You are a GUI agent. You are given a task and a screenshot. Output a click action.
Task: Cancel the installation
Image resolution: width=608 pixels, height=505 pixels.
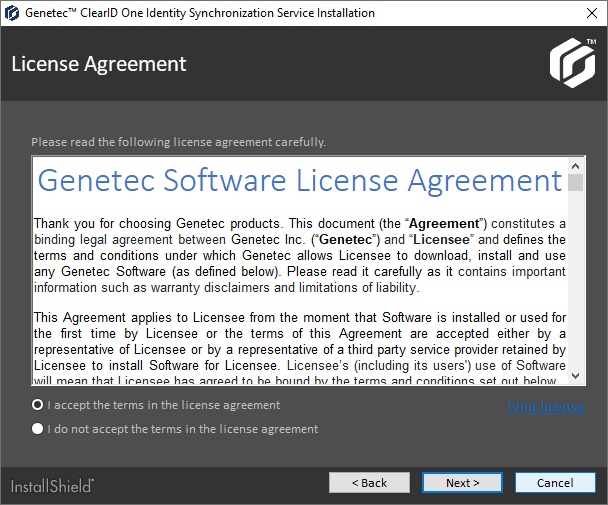click(555, 483)
